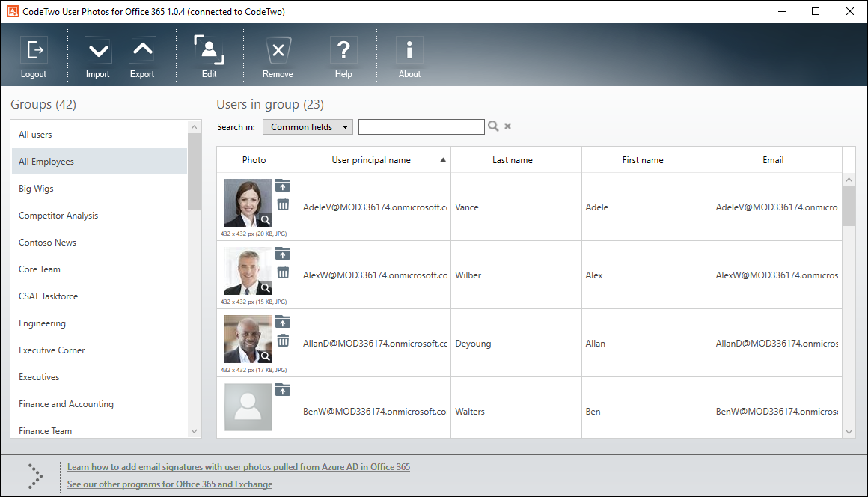Upload a photo for Ben Walters
The height and width of the screenshot is (497, 868).
283,390
